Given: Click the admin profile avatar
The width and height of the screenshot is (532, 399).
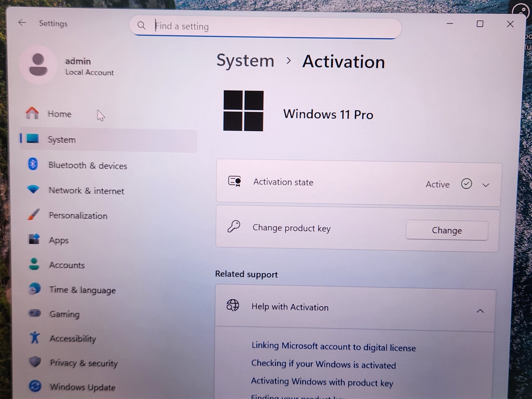Looking at the screenshot, I should pos(38,65).
